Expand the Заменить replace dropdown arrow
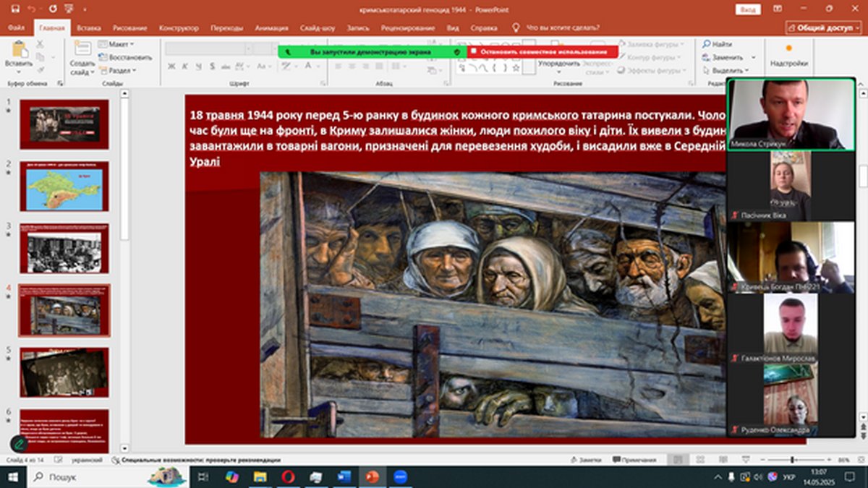 [753, 57]
